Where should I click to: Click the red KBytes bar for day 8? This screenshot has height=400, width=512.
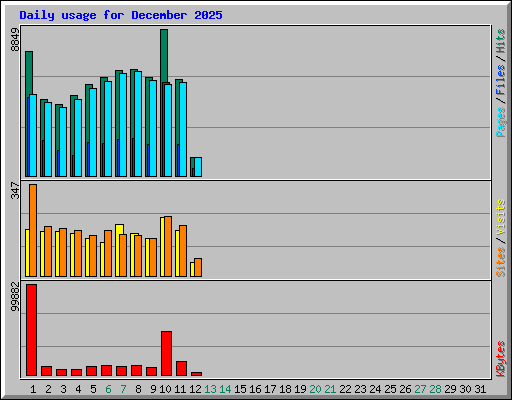pyautogui.click(x=137, y=370)
